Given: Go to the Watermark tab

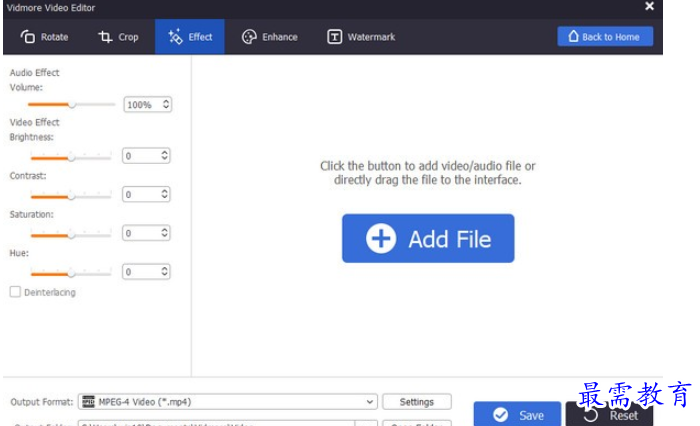Looking at the screenshot, I should (x=361, y=37).
